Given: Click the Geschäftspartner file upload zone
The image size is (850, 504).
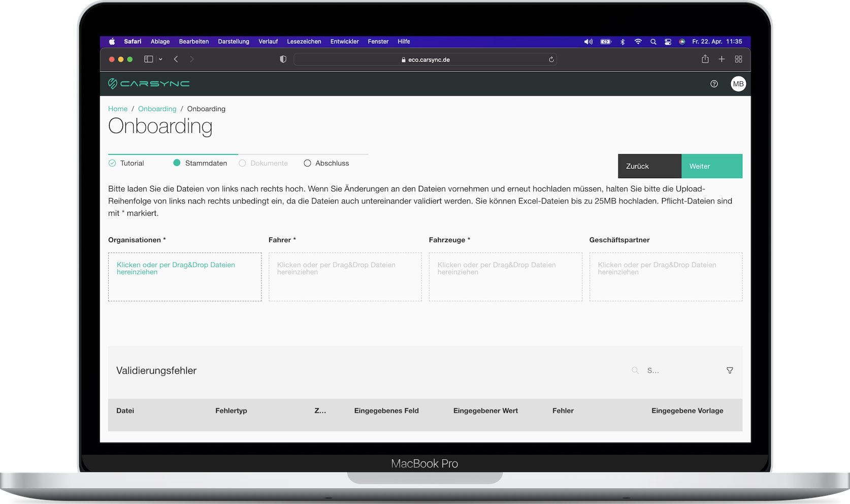Looking at the screenshot, I should (x=666, y=277).
